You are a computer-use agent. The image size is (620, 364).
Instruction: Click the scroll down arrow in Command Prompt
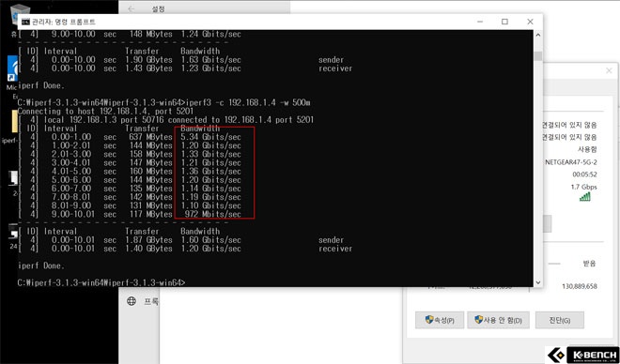(537, 282)
